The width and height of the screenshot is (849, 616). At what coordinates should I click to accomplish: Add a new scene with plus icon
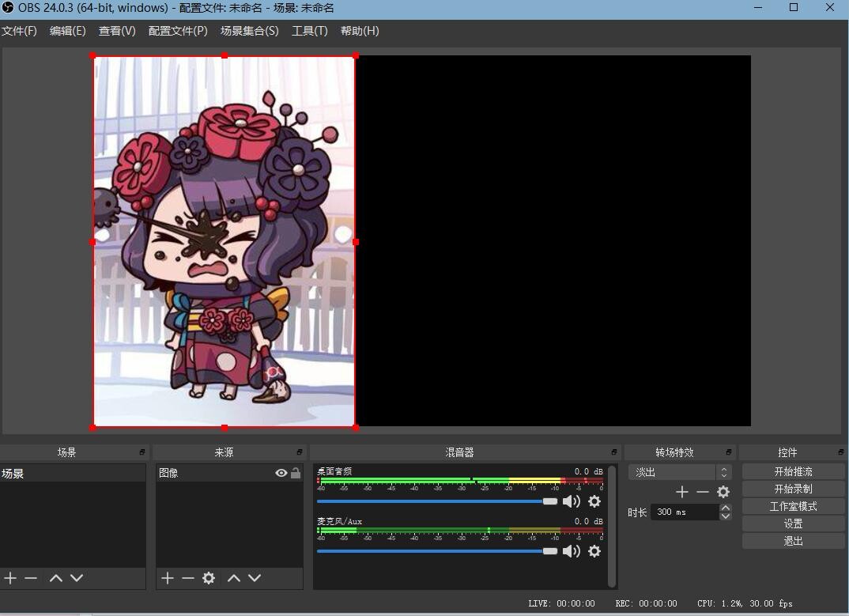[10, 578]
